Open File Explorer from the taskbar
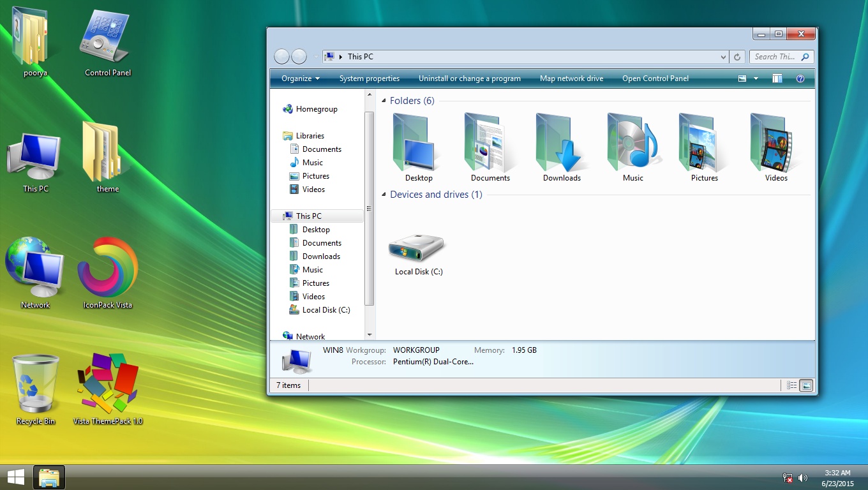This screenshot has height=490, width=868. 49,477
